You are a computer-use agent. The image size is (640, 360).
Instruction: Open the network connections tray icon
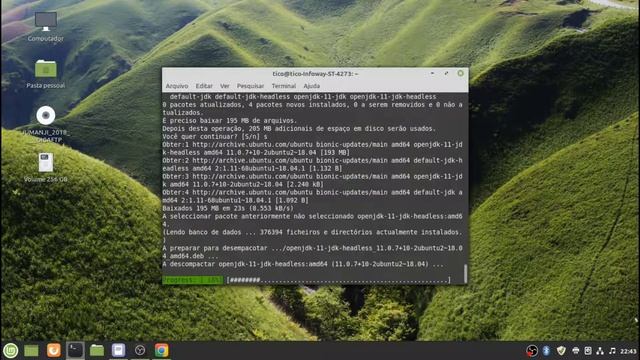(600, 351)
